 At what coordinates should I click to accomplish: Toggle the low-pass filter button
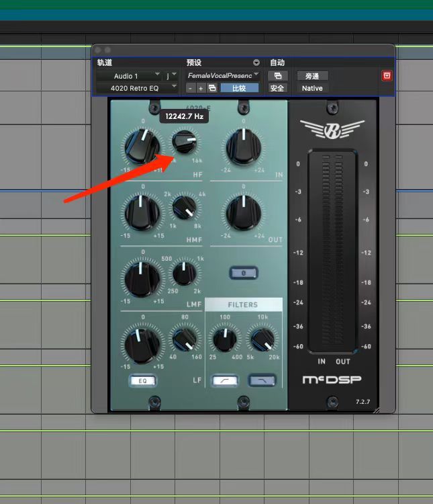262,380
